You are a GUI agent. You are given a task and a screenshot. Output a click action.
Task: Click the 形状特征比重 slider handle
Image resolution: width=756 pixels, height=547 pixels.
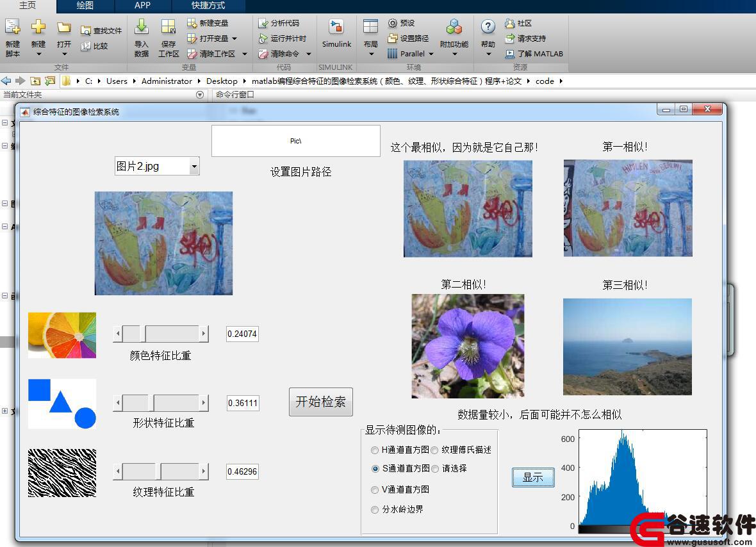tap(151, 403)
